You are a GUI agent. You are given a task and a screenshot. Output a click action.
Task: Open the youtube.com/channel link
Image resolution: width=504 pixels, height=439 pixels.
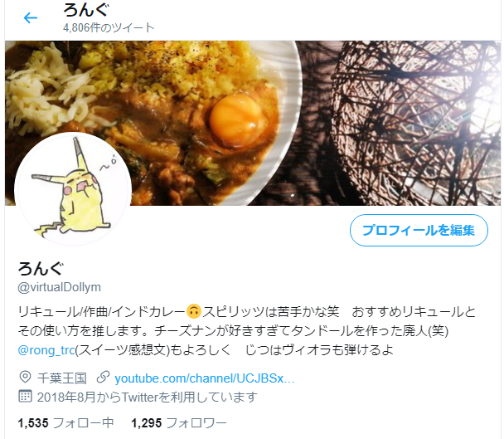205,378
